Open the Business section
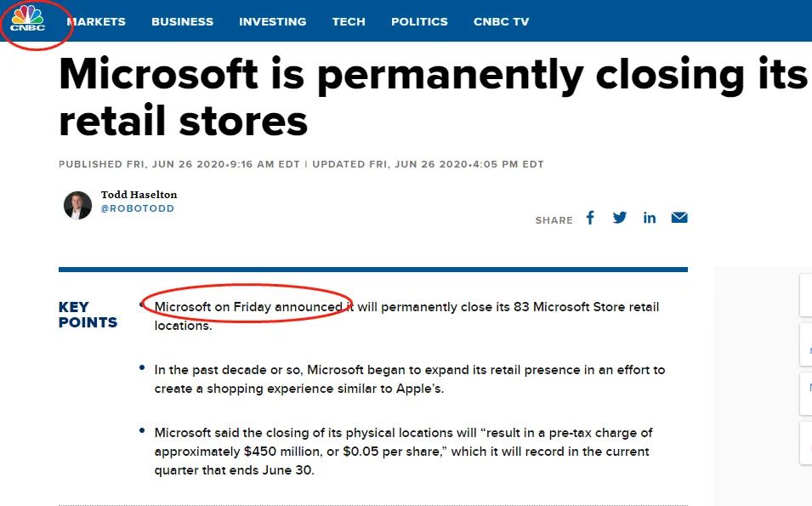Screen dimensions: 812x506 click(x=182, y=21)
